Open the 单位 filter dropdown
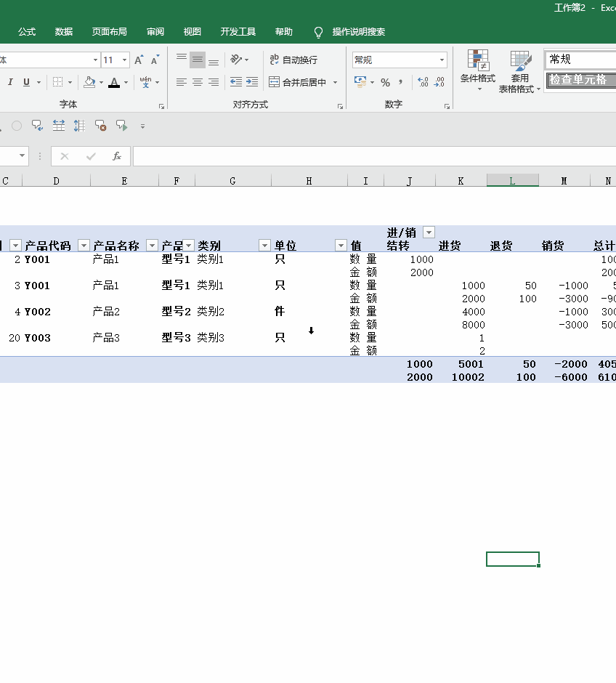The width and height of the screenshot is (616, 683). click(x=341, y=246)
